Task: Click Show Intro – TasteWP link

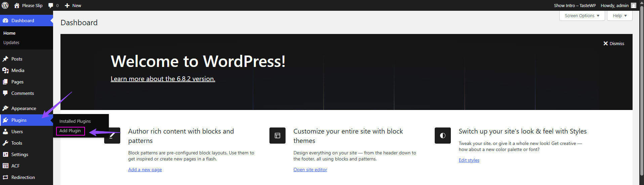Action: [575, 5]
